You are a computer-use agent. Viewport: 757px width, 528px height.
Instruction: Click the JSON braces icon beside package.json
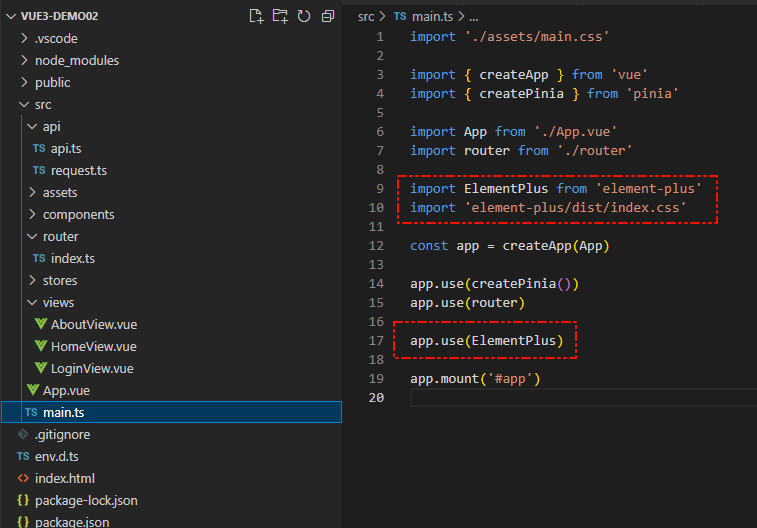[x=23, y=522]
